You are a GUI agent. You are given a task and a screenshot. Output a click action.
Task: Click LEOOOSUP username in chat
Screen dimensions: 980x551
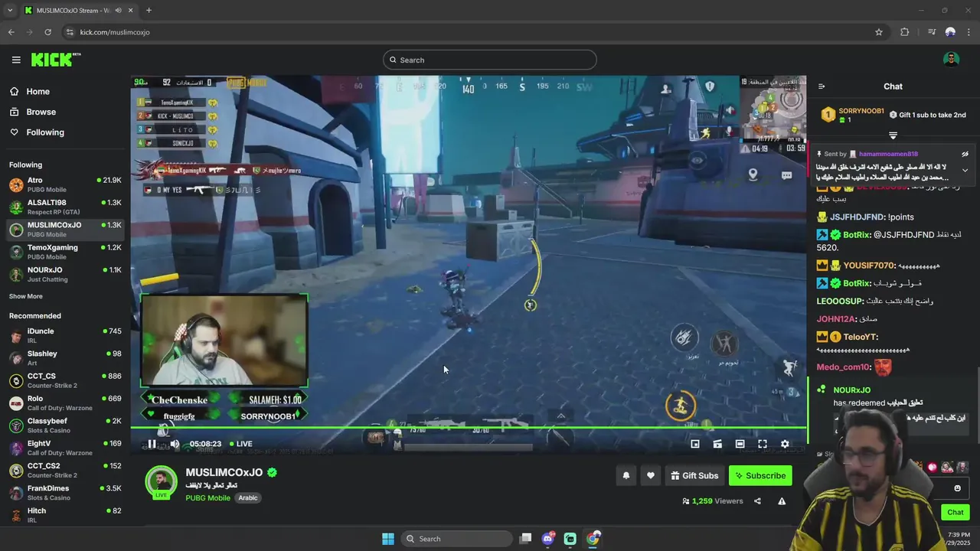pyautogui.click(x=840, y=302)
